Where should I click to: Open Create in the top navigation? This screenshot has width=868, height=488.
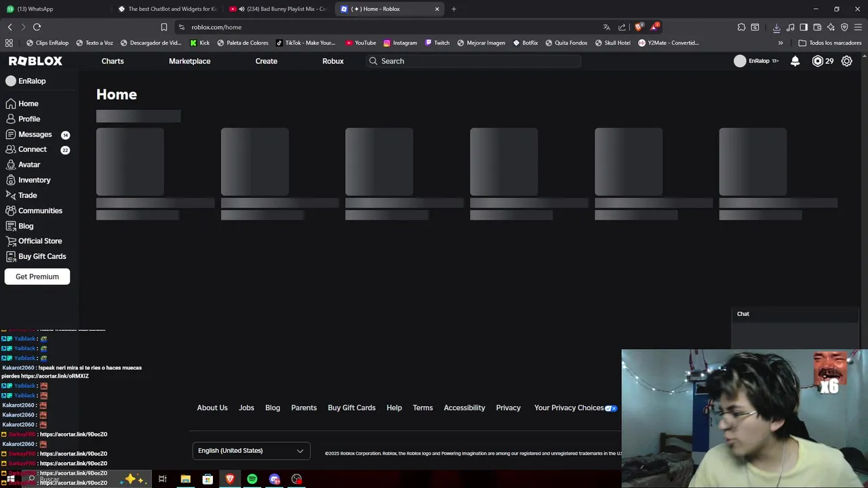tap(267, 61)
